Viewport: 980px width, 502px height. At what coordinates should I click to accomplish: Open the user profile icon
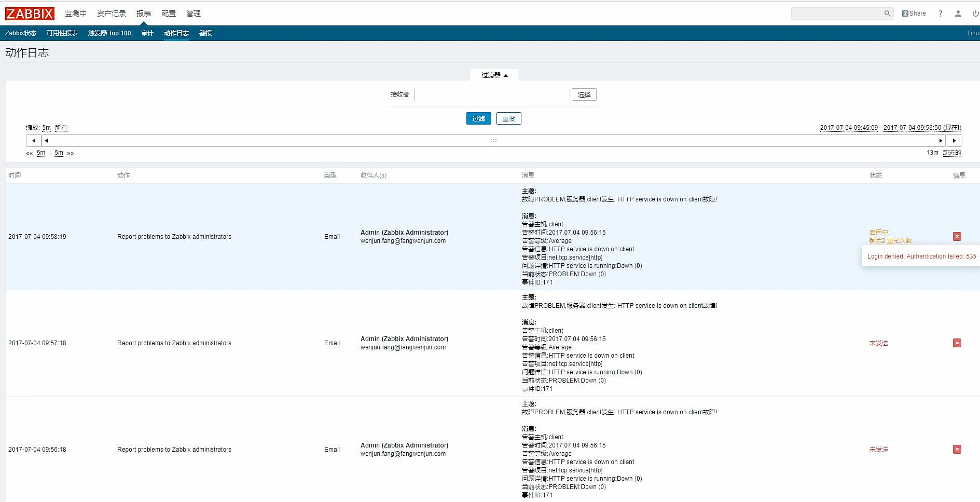(x=958, y=13)
